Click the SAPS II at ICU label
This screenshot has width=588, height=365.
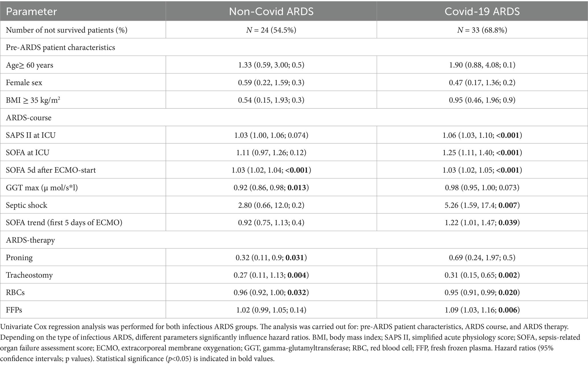pos(30,135)
